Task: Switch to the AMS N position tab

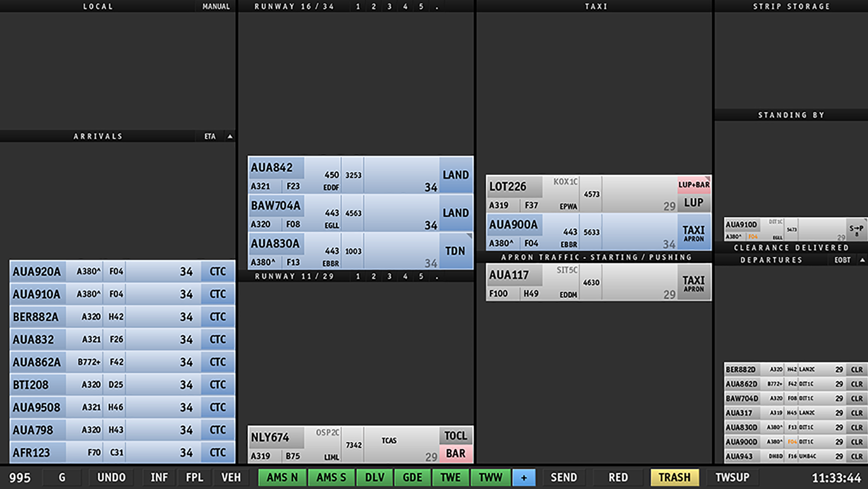Action: pyautogui.click(x=282, y=477)
